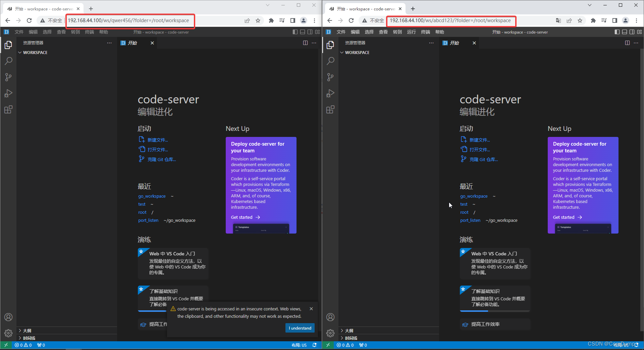
Task: Open 运行 menu in right window
Action: click(x=412, y=32)
